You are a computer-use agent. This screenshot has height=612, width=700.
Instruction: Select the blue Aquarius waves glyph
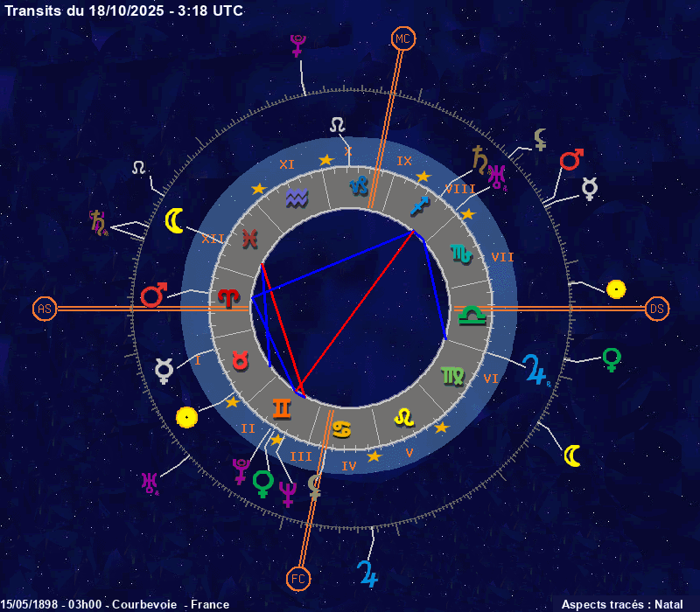pyautogui.click(x=297, y=198)
